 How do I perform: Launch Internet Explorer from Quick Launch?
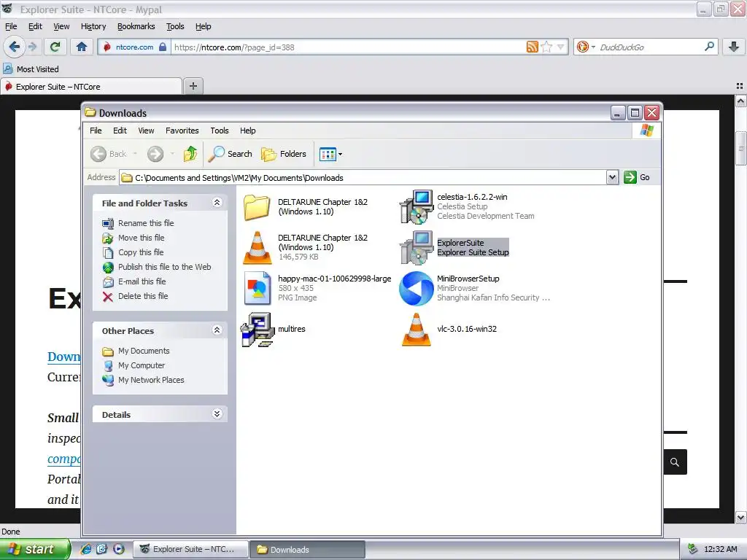pos(86,549)
